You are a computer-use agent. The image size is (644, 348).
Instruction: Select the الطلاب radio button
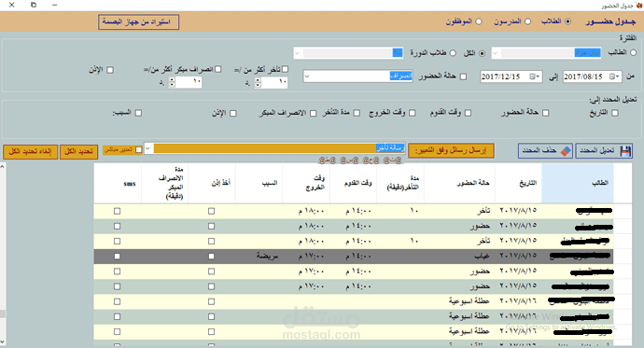(x=567, y=21)
